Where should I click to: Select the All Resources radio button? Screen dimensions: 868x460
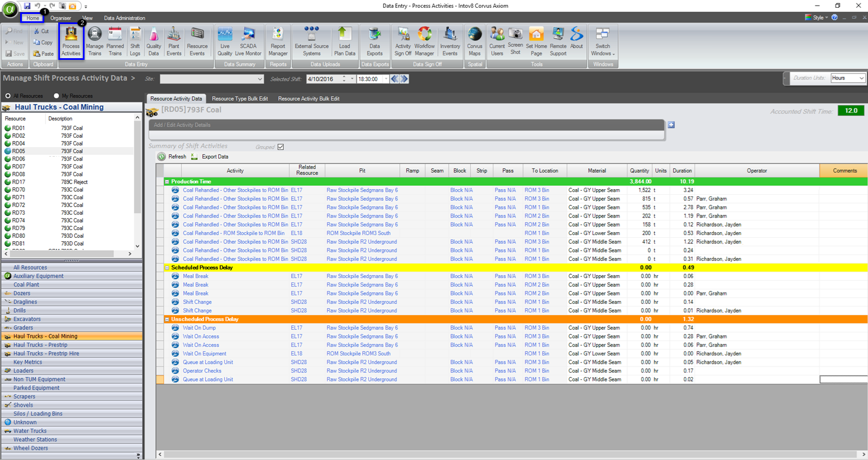pos(8,96)
